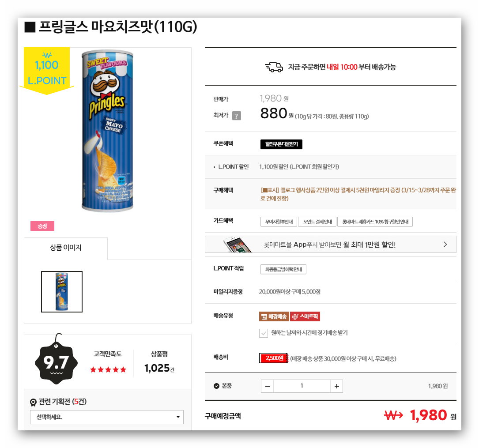Click the question mark help icon beside 최저가
Screen dimensions: 479x448
point(237,116)
